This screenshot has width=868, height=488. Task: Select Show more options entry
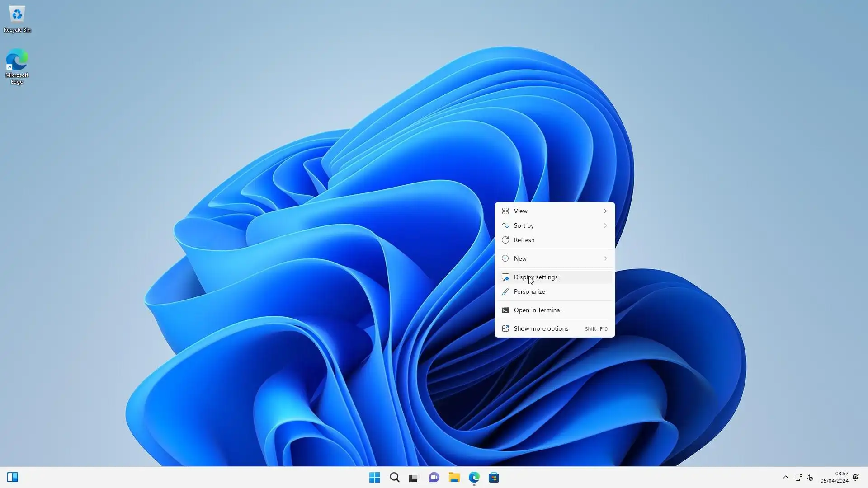pos(554,328)
